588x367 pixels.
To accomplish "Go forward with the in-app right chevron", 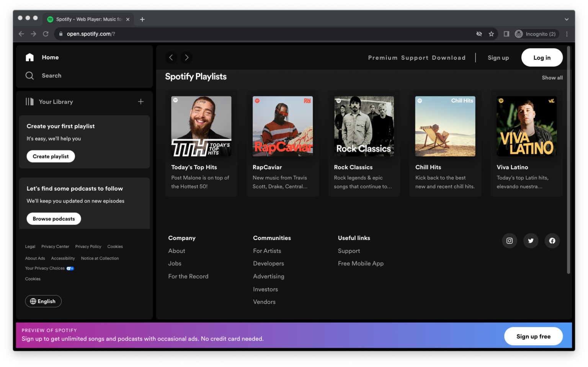I will tap(187, 57).
